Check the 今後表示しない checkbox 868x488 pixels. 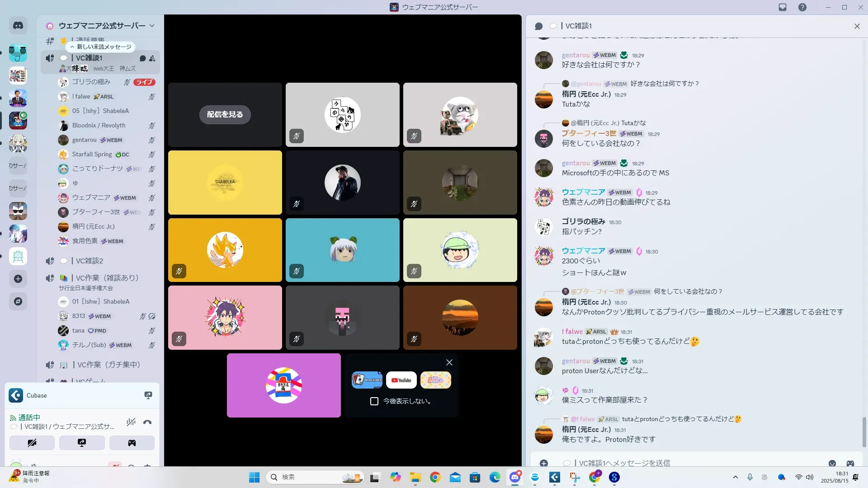pos(374,401)
